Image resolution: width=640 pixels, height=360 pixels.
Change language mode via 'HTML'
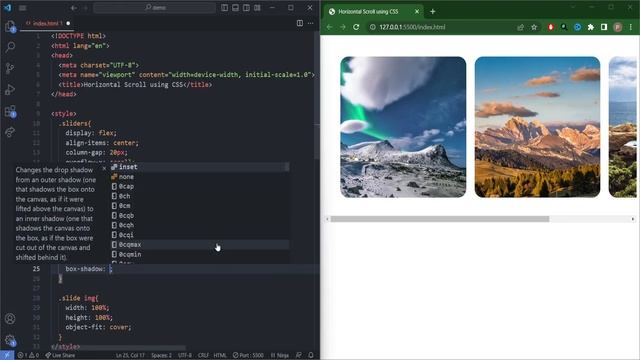tap(220, 356)
